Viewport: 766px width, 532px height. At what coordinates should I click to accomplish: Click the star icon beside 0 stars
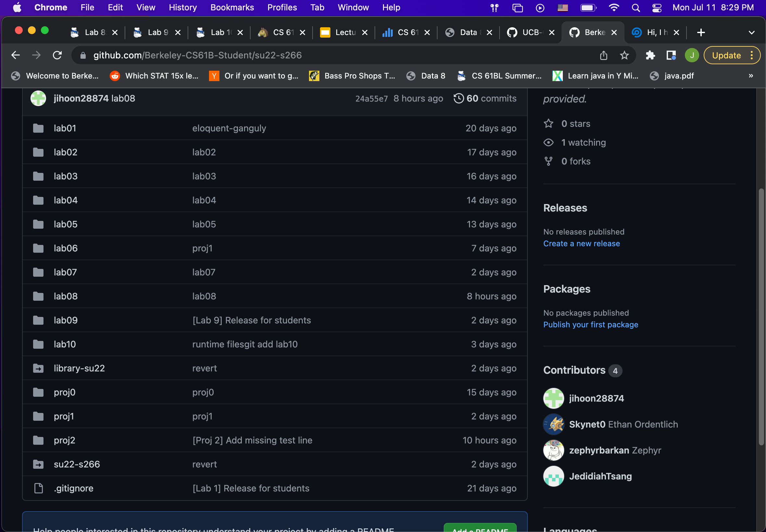[548, 124]
